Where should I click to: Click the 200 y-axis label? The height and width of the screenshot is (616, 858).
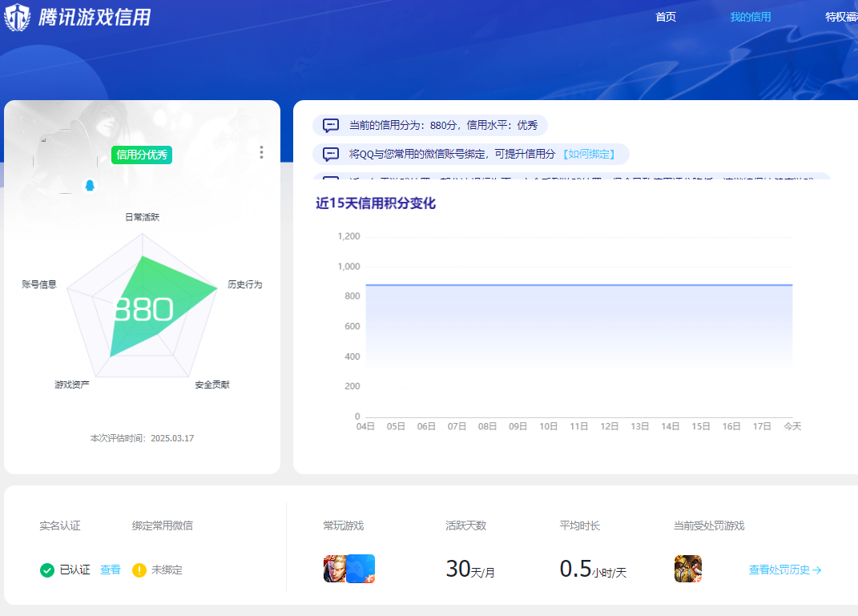tap(352, 386)
